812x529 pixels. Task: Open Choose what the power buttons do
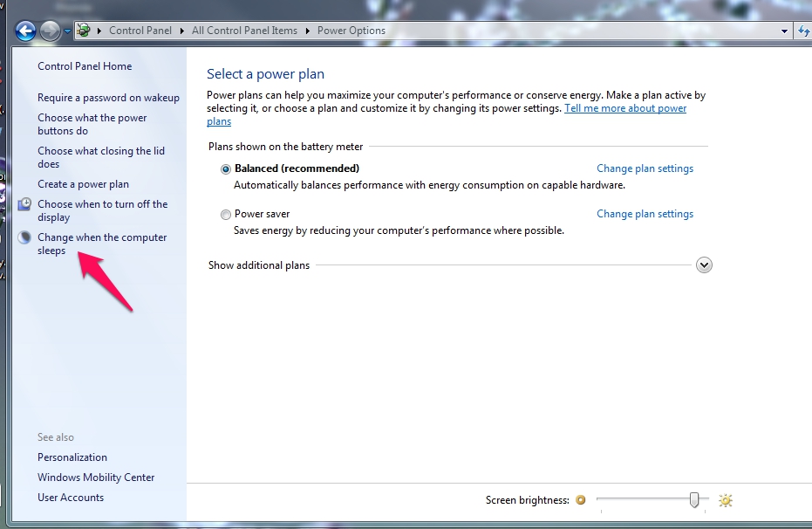tap(92, 124)
